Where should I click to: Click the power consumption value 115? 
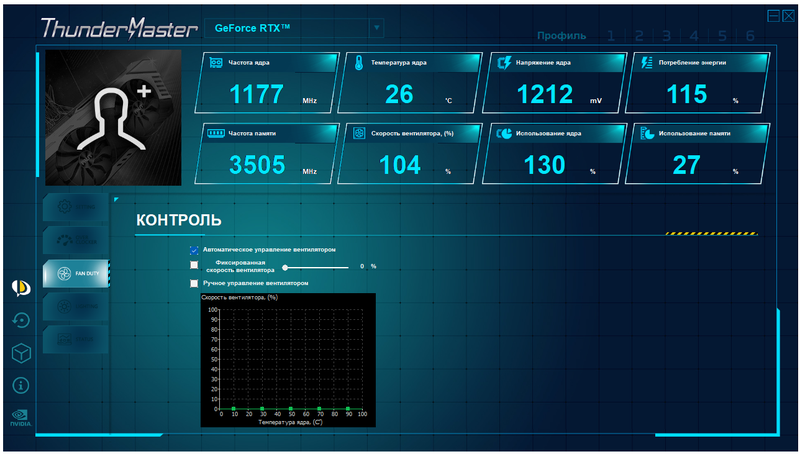687,94
